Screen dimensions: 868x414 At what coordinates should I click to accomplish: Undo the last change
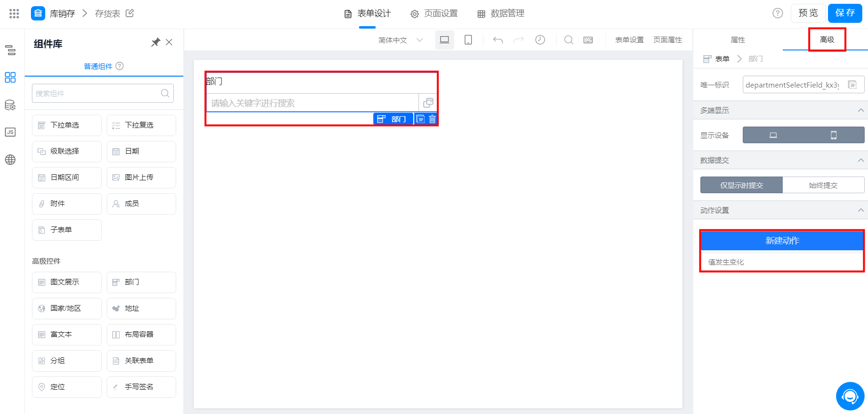(498, 40)
